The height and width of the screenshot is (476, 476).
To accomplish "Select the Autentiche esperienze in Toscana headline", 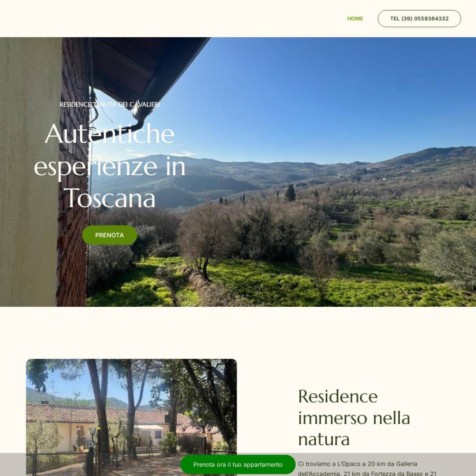I will tap(110, 166).
